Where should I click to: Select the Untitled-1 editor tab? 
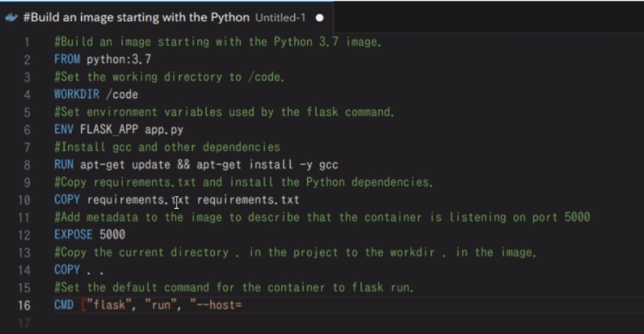[166, 17]
